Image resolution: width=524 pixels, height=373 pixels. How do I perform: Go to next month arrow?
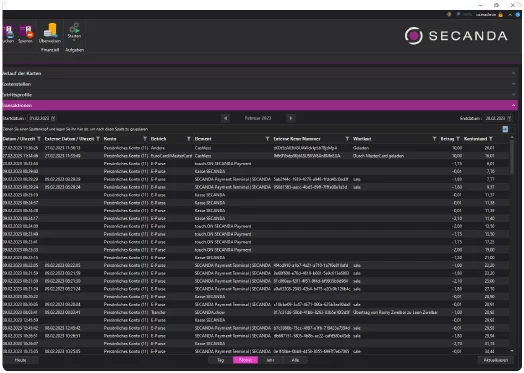pos(291,118)
